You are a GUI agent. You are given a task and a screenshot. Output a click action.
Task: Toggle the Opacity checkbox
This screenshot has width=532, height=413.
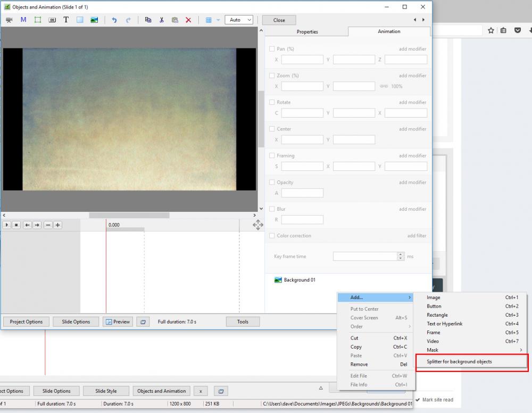272,182
